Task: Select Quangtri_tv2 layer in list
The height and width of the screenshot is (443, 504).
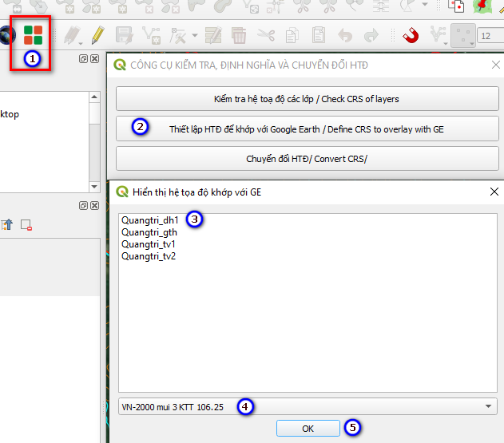Action: [149, 256]
